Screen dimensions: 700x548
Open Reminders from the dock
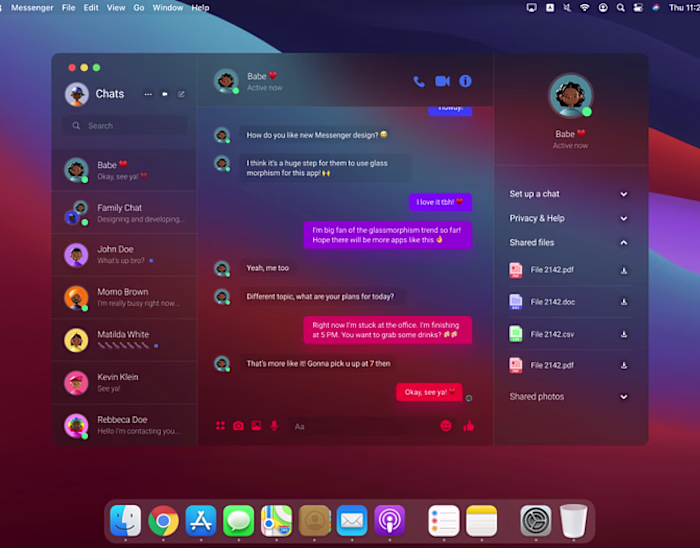click(443, 520)
